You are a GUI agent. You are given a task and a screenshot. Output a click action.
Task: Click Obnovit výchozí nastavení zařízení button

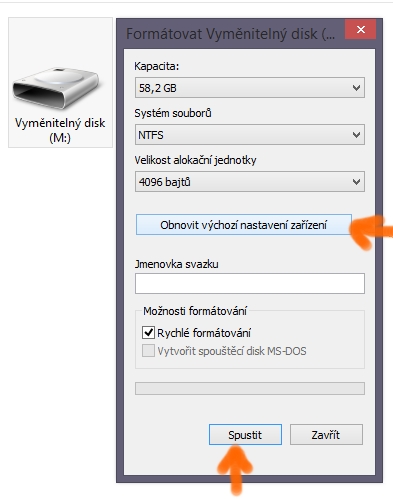244,225
